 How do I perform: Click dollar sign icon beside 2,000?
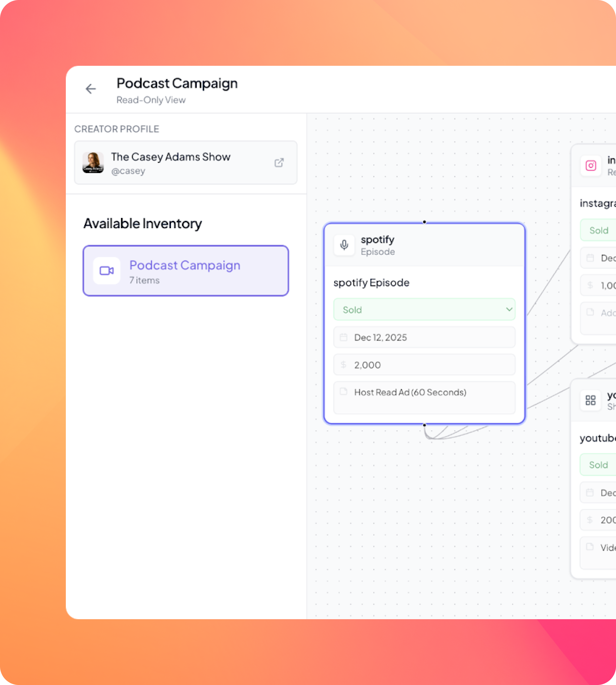[x=344, y=365]
